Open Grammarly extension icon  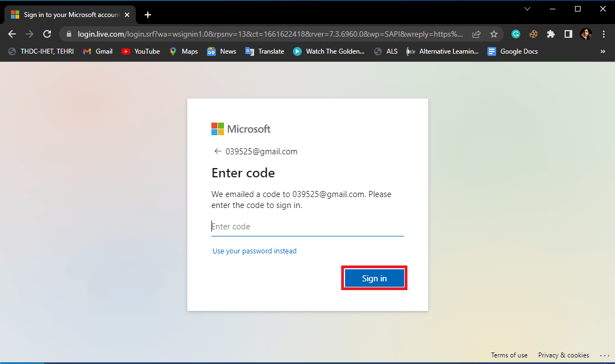[x=516, y=34]
